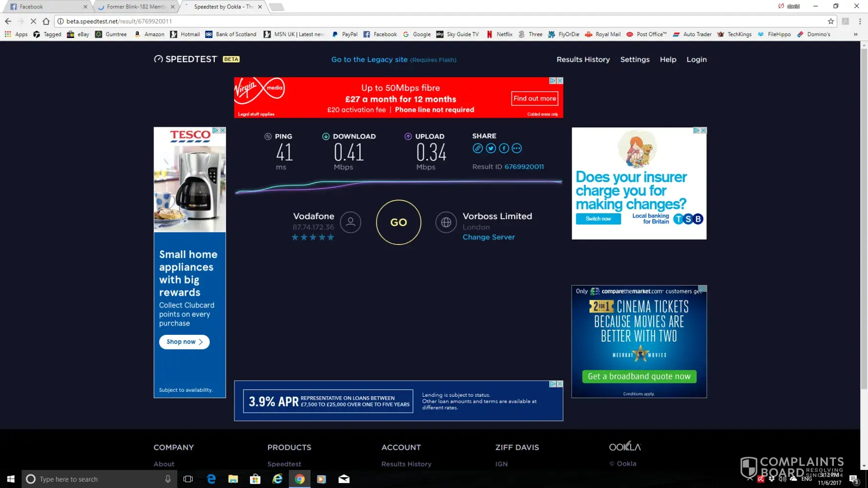Bookmark this page with star icon
Image resolution: width=868 pixels, height=488 pixels.
click(830, 21)
